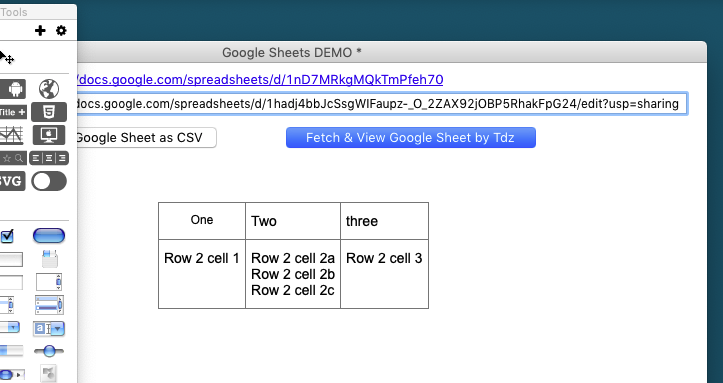Screen dimensions: 723x383
Task: Open the docs.google.com spreadsheets link
Action: click(x=260, y=80)
